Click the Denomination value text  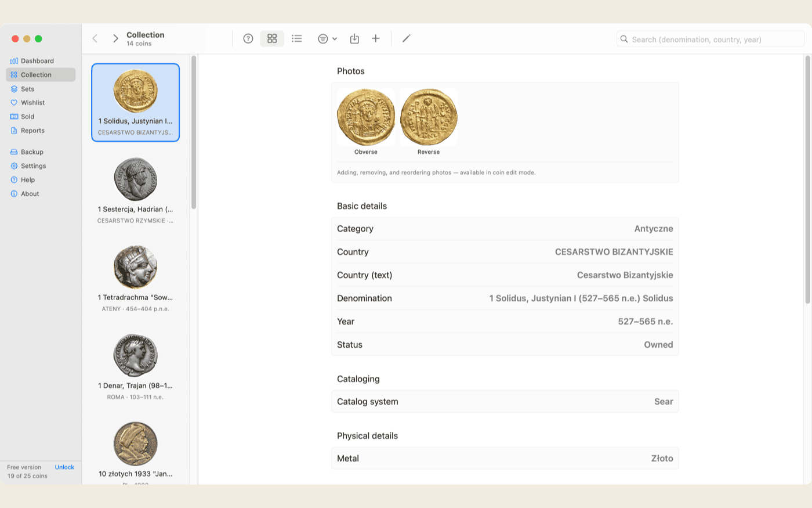581,298
